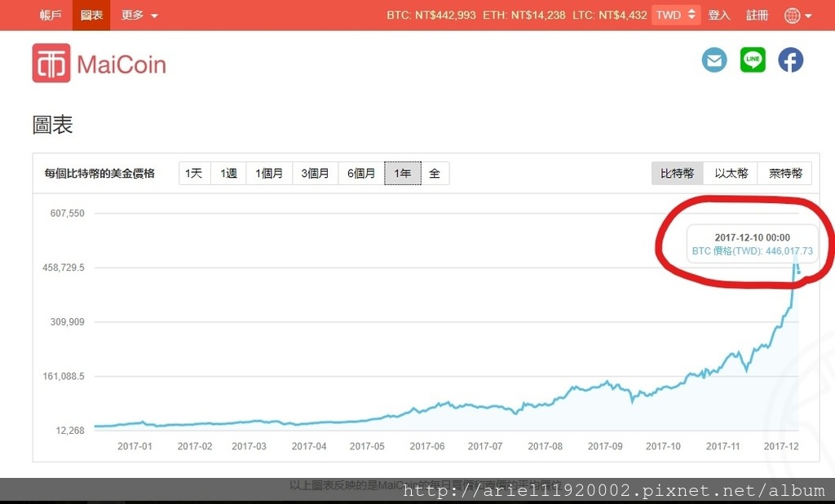Click the MaiCoin logo icon
Image resolution: width=835 pixels, height=504 pixels.
tap(51, 64)
